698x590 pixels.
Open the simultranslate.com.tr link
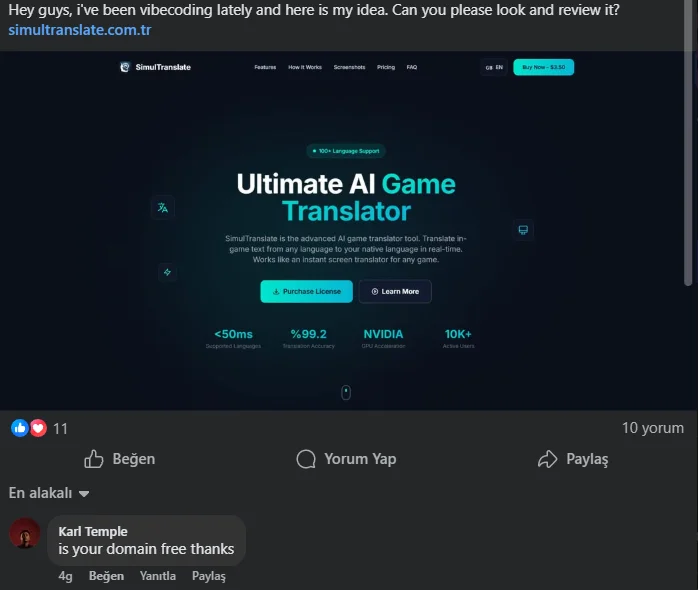[x=80, y=30]
